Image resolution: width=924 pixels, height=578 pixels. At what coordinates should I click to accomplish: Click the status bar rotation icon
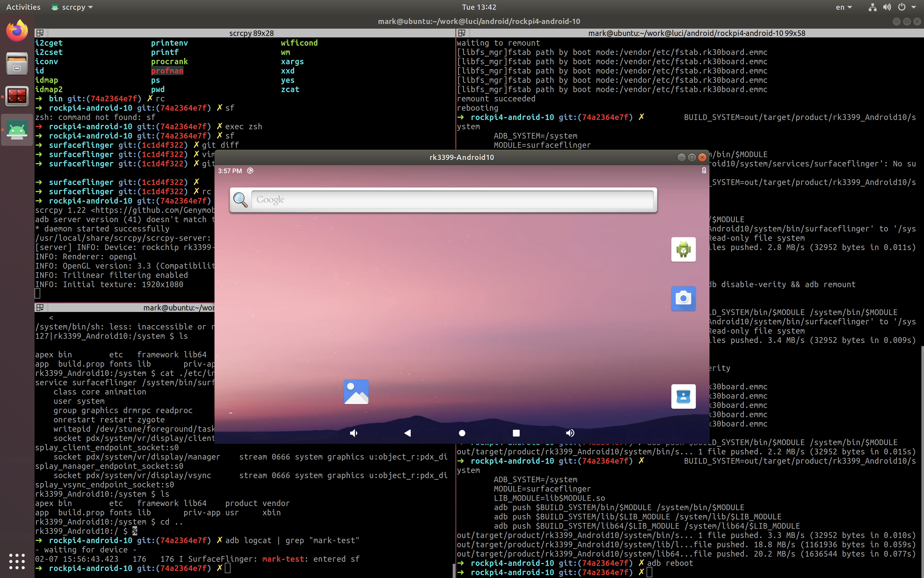250,171
